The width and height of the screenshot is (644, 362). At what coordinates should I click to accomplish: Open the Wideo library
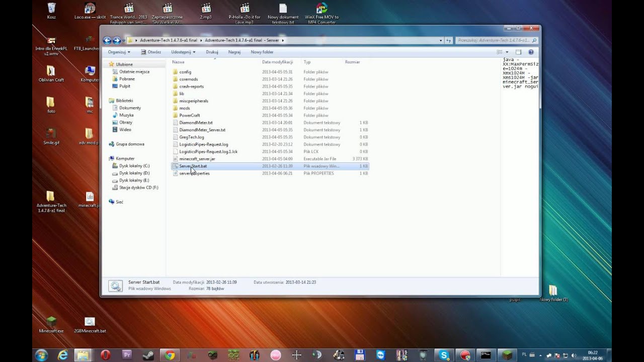125,129
